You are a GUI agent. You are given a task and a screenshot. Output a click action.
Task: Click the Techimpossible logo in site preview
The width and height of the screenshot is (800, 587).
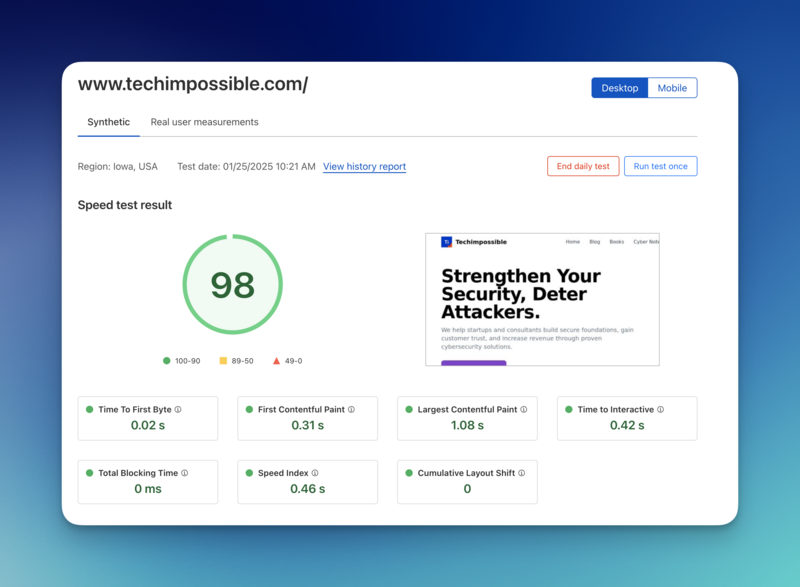tap(447, 242)
